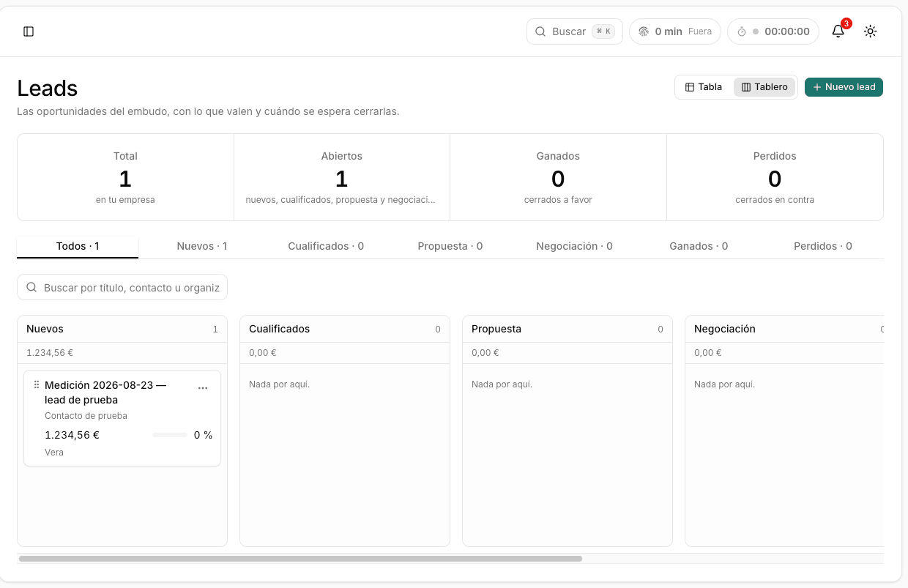Switch theme with the sun icon
Viewport: 908px width, 588px height.
click(x=870, y=31)
